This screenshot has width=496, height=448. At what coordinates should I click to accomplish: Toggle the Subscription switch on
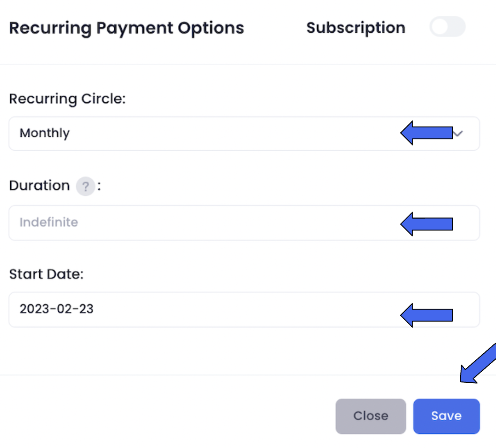tap(447, 27)
